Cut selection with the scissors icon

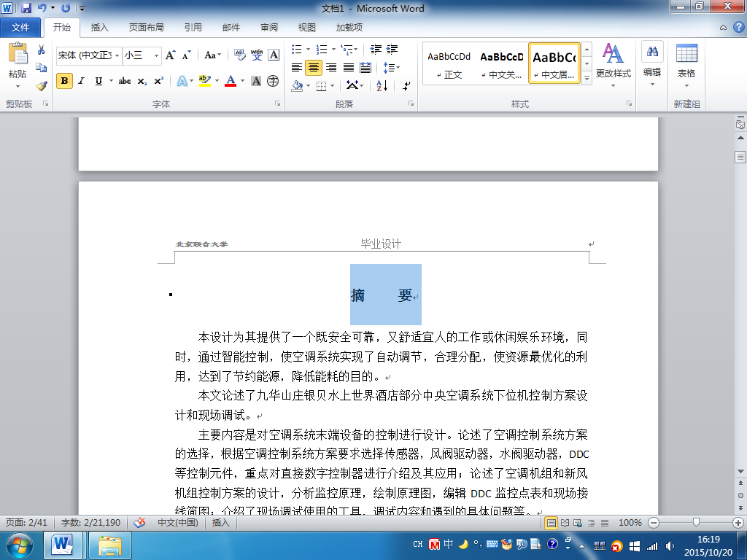pos(42,50)
